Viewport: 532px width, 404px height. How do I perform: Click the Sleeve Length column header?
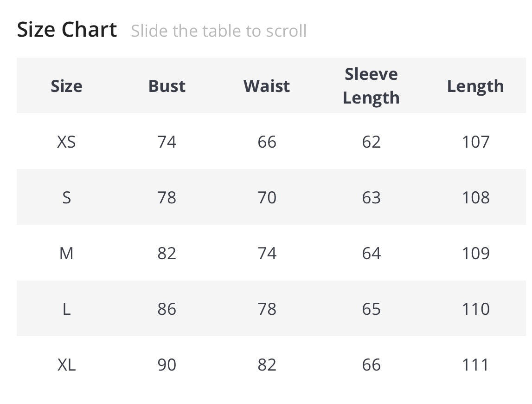point(371,86)
